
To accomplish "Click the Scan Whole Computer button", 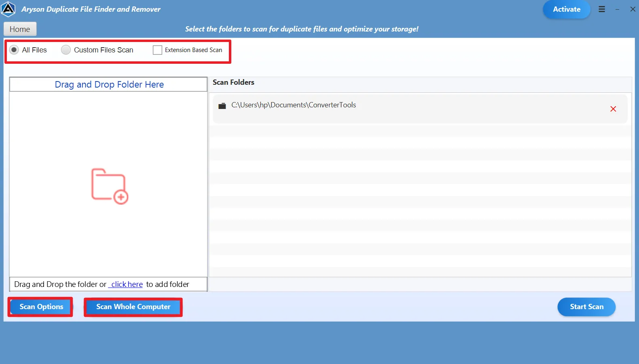I will [133, 307].
